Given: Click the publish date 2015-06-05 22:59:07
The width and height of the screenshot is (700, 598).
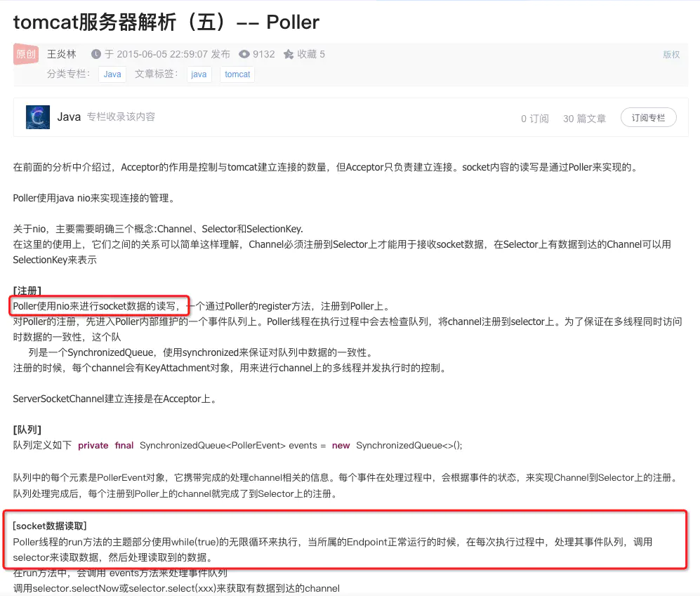Looking at the screenshot, I should (162, 54).
